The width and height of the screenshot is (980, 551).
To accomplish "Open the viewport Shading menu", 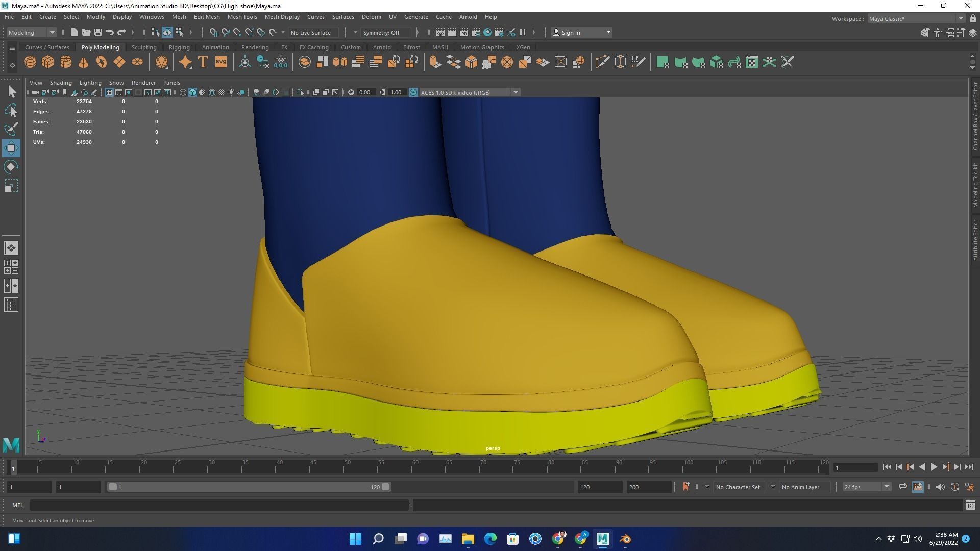I will pyautogui.click(x=61, y=83).
